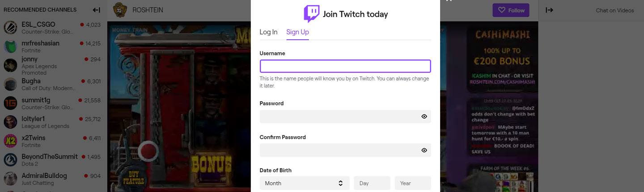Focus the Username input field

pos(345,66)
